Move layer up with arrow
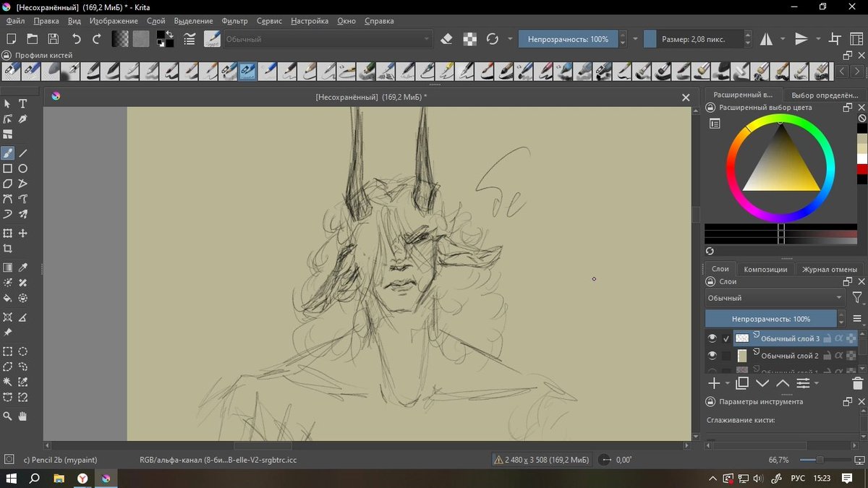The height and width of the screenshot is (488, 868). [783, 383]
